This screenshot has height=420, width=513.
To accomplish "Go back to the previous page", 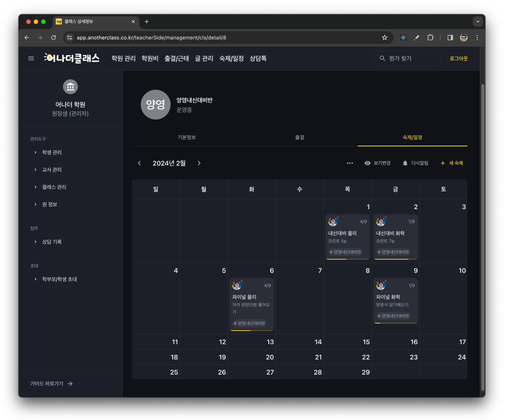I will pyautogui.click(x=27, y=37).
